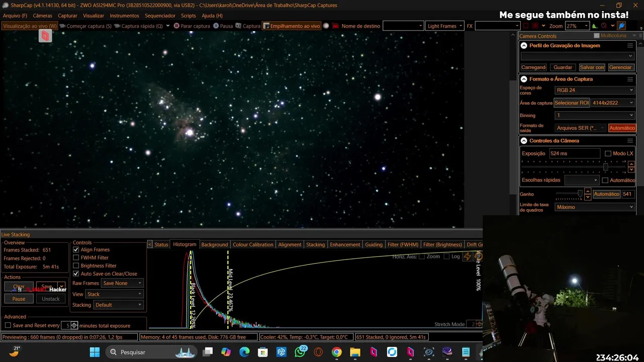This screenshot has height=362, width=644.
Task: Click the red square selection area icon
Action: coord(525,26)
